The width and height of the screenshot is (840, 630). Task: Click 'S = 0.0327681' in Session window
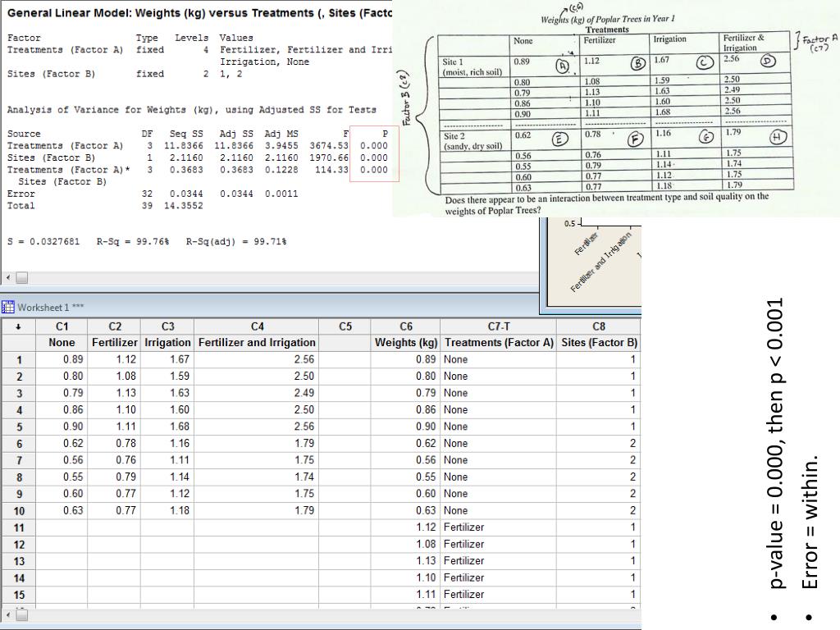pos(43,242)
